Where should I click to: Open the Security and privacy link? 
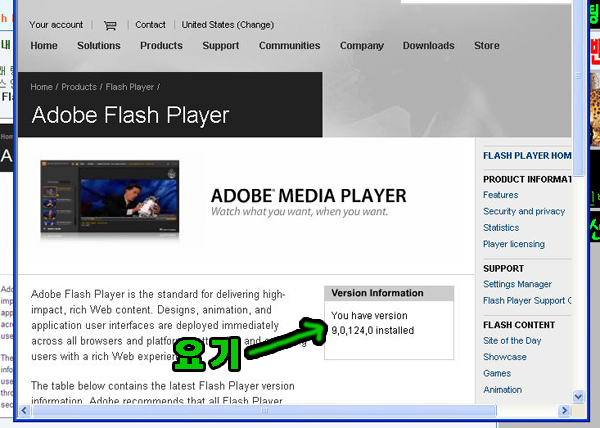(x=523, y=212)
